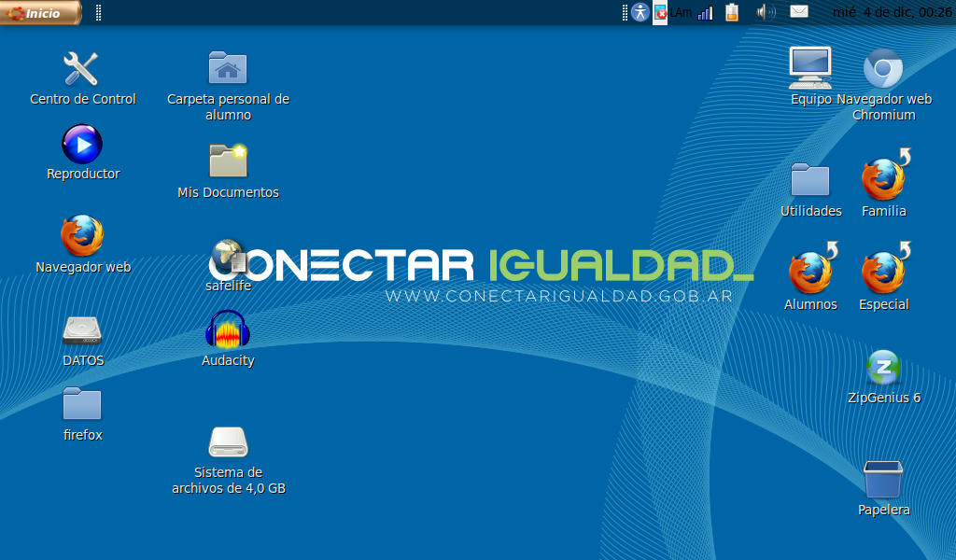Open the Papelera trash bin
956x560 pixels.
pyautogui.click(x=883, y=480)
